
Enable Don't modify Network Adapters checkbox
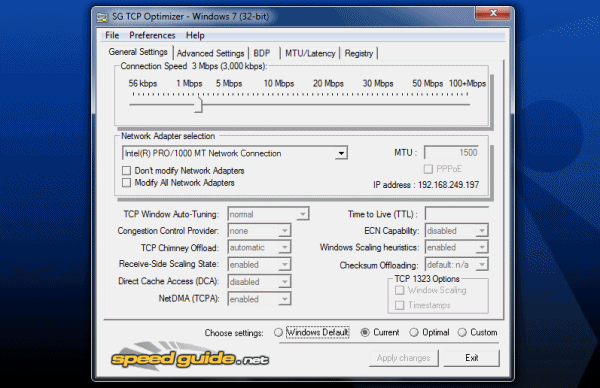[126, 170]
